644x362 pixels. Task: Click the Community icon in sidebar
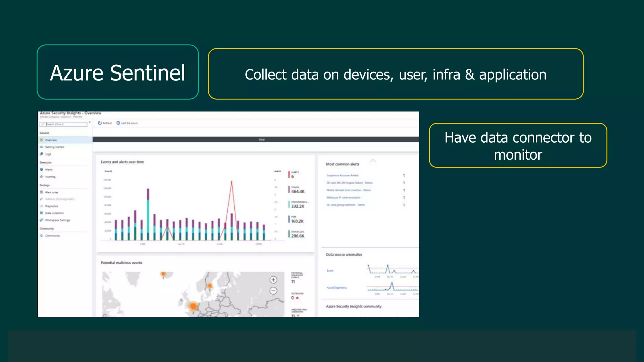(x=42, y=236)
